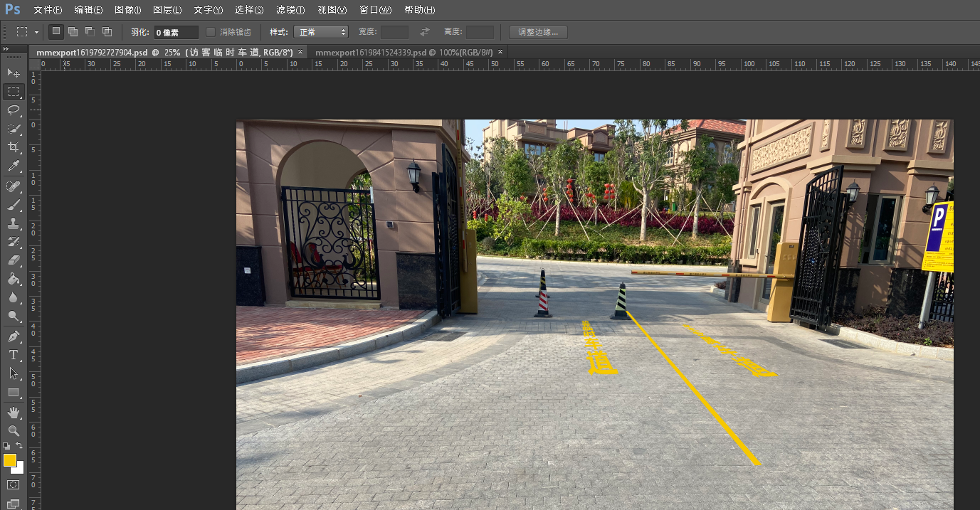
Task: Select the Move tool
Action: click(14, 73)
